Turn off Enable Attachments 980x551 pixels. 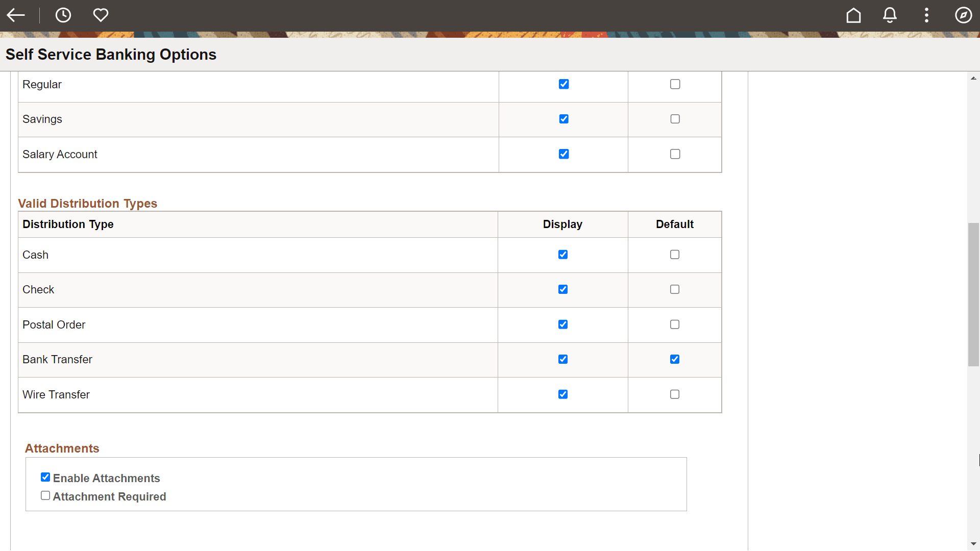point(45,477)
